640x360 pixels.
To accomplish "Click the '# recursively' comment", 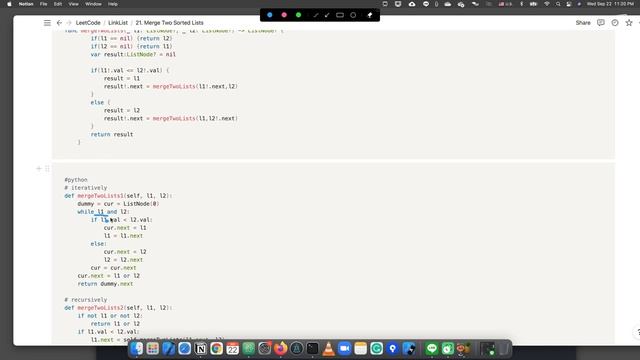I will pyautogui.click(x=86, y=300).
